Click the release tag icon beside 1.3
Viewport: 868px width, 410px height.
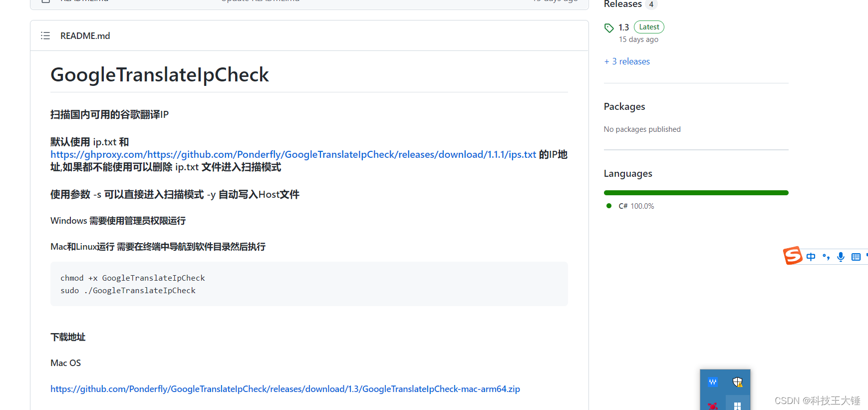click(x=609, y=28)
